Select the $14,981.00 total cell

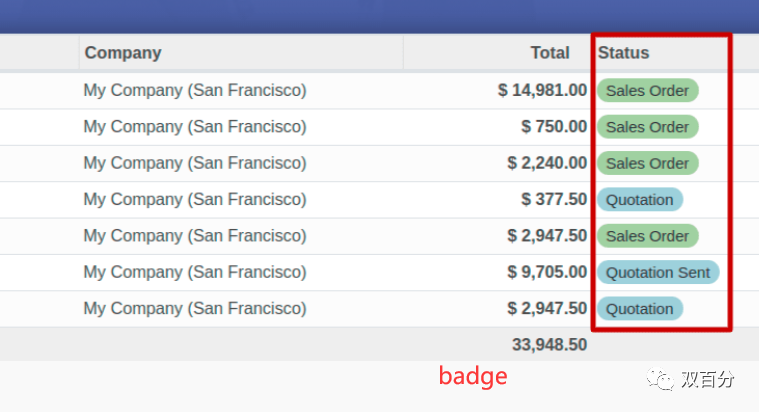[543, 91]
